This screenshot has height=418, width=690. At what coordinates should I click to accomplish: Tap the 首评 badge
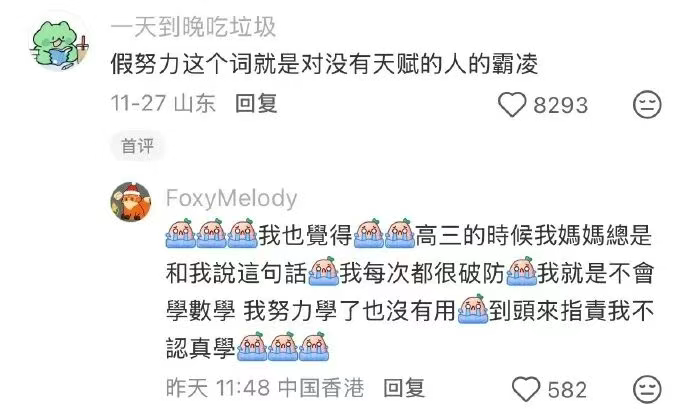137,146
